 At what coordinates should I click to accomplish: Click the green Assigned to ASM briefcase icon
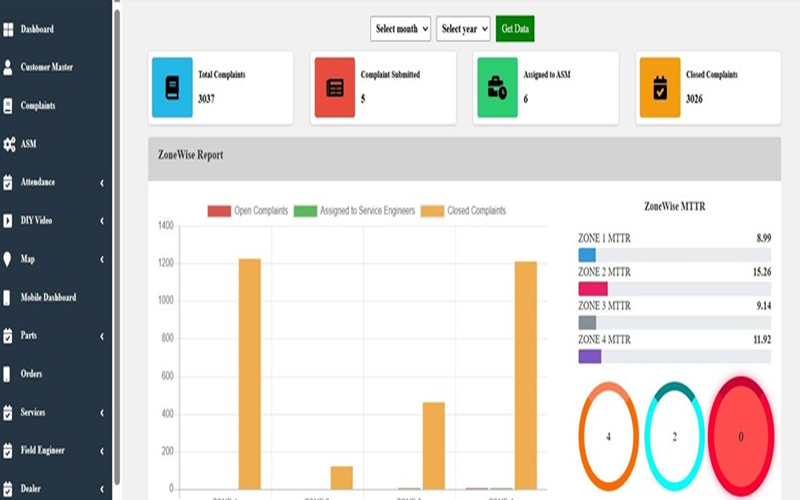pyautogui.click(x=497, y=87)
